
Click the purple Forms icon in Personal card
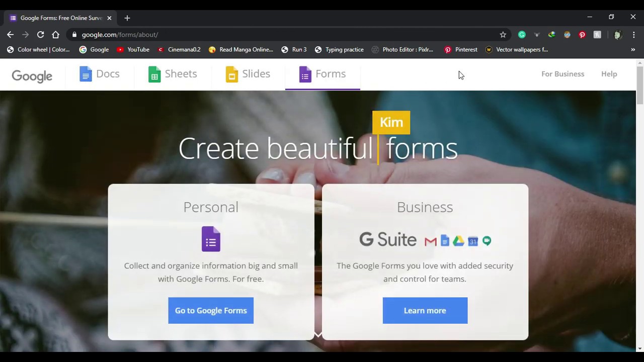pyautogui.click(x=211, y=239)
